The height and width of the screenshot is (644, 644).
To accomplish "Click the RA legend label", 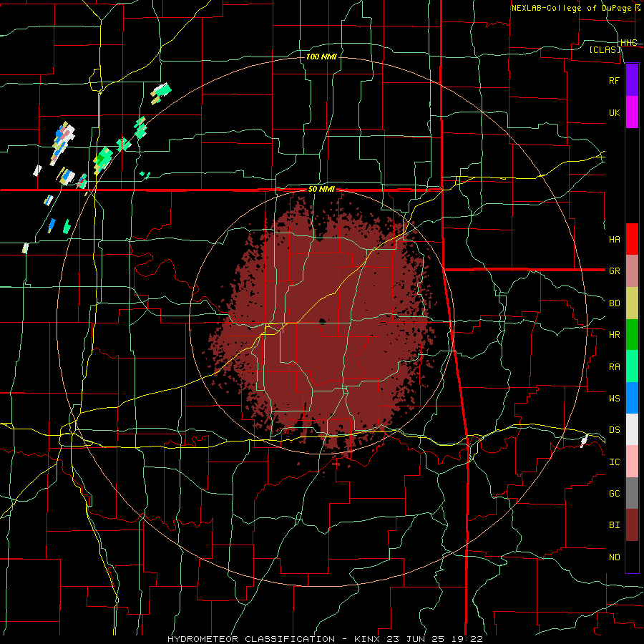I will click(x=615, y=366).
